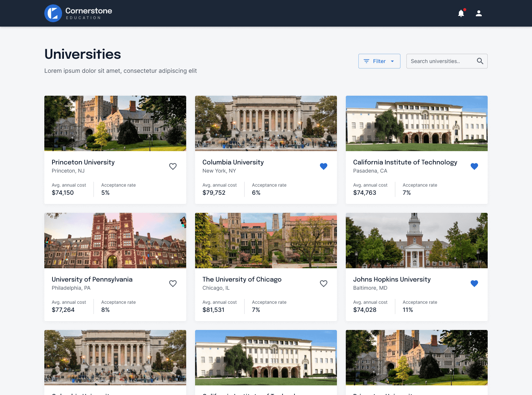Viewport: 532px width, 395px height.
Task: Click the University of Pennsylvania building photo
Action: pyautogui.click(x=115, y=241)
